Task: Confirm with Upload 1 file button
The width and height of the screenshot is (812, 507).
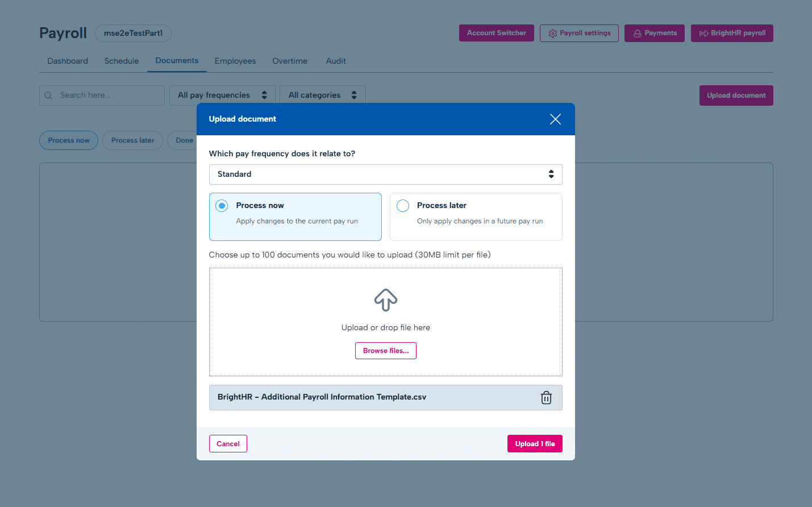Action: (x=535, y=444)
